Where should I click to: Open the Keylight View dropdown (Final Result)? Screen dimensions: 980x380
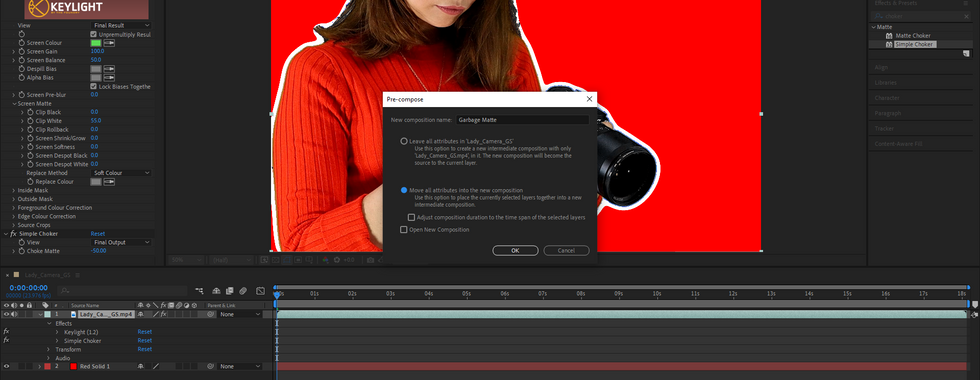(x=121, y=26)
